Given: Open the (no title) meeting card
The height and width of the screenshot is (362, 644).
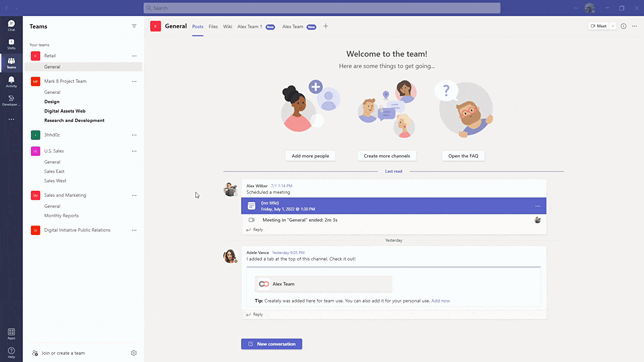Looking at the screenshot, I should point(393,206).
